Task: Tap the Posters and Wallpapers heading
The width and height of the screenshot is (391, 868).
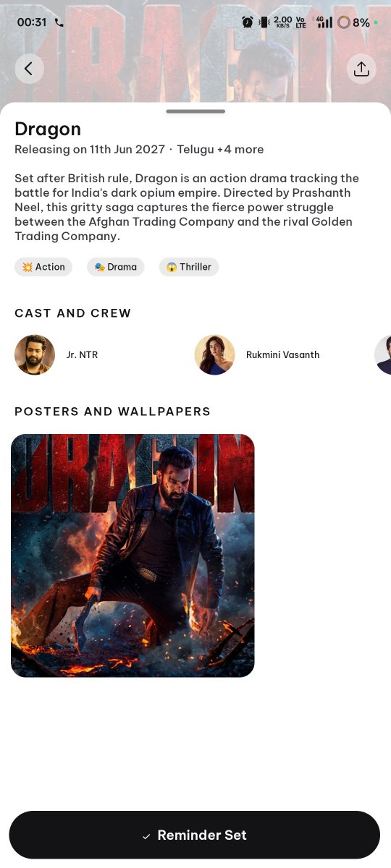Action: (x=112, y=412)
